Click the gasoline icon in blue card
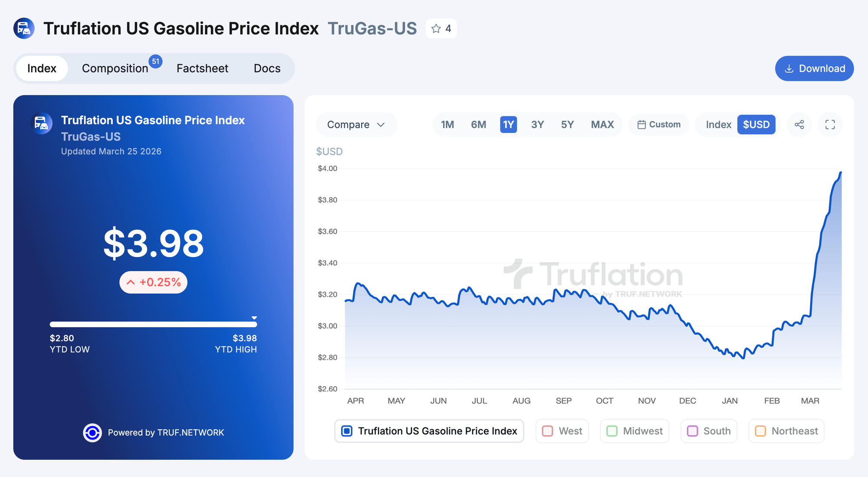 click(x=42, y=123)
